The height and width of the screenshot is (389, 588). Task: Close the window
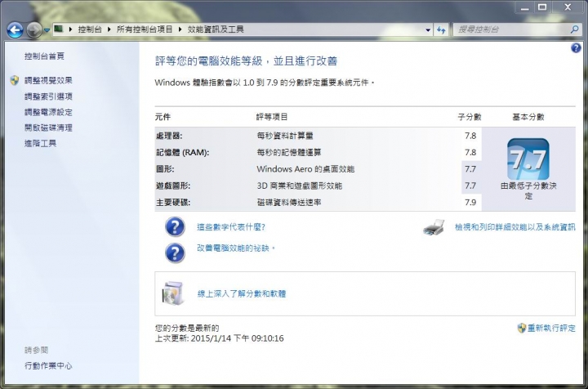coord(568,7)
